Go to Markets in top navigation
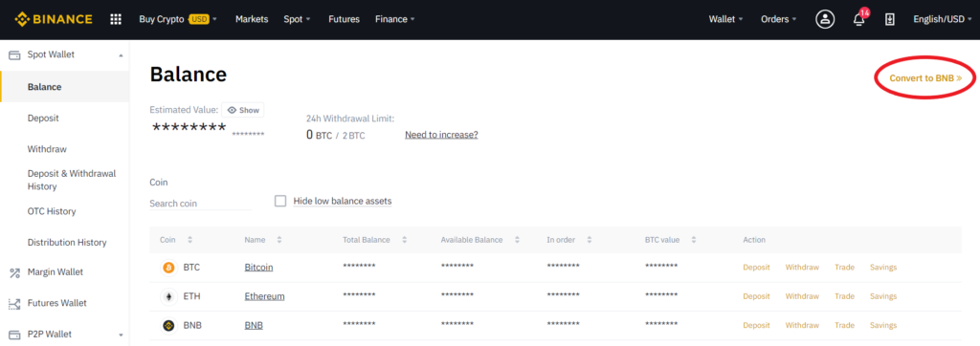 [x=252, y=19]
